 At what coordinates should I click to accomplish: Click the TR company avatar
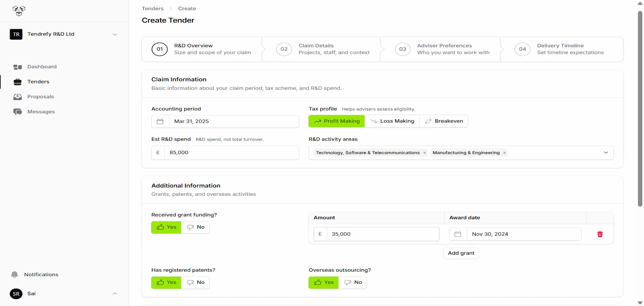[x=16, y=34]
